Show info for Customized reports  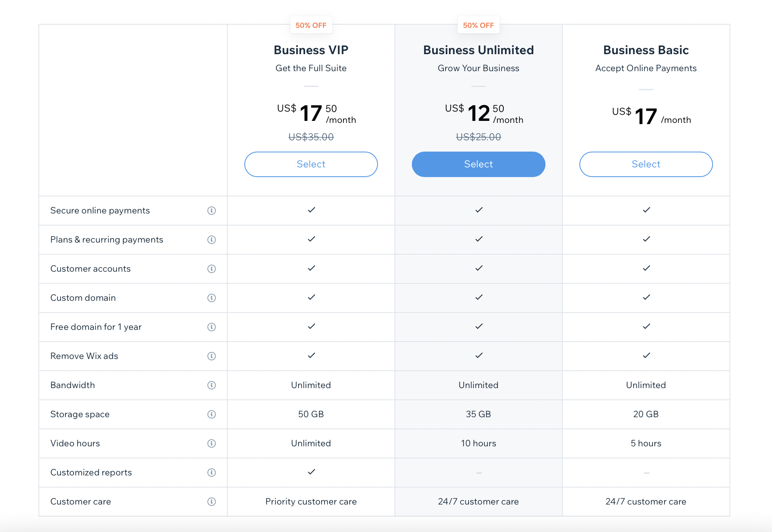tap(212, 473)
